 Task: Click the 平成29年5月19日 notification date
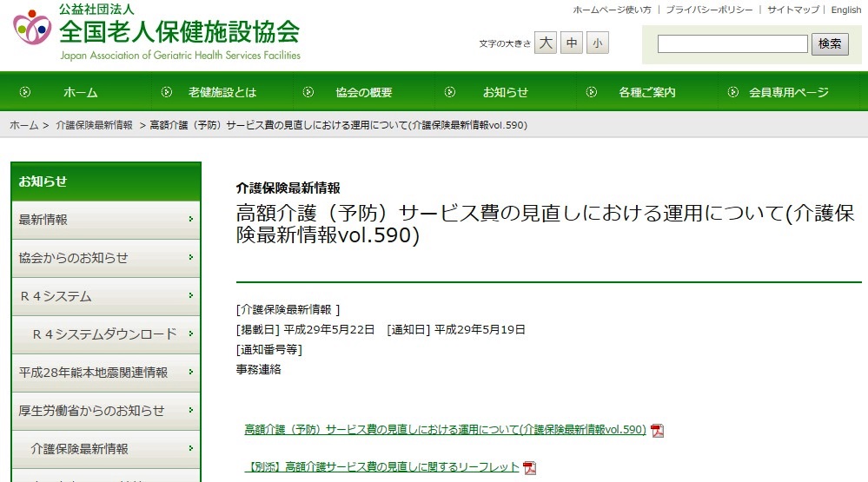[x=480, y=330]
